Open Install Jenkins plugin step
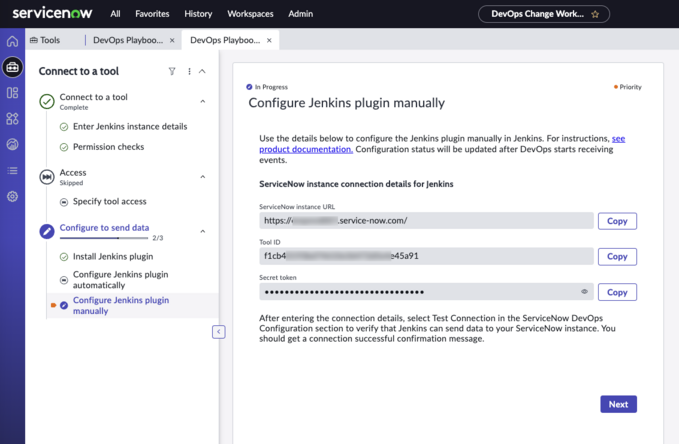The image size is (679, 444). [x=113, y=256]
